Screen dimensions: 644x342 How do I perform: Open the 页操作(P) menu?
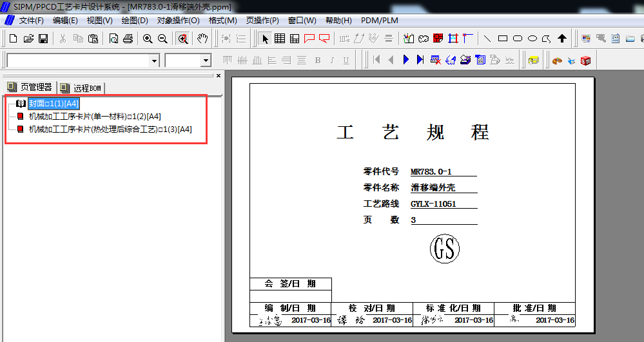262,20
